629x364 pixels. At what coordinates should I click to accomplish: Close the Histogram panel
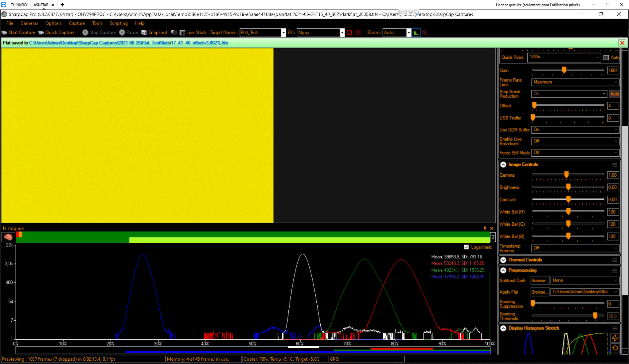coord(492,228)
